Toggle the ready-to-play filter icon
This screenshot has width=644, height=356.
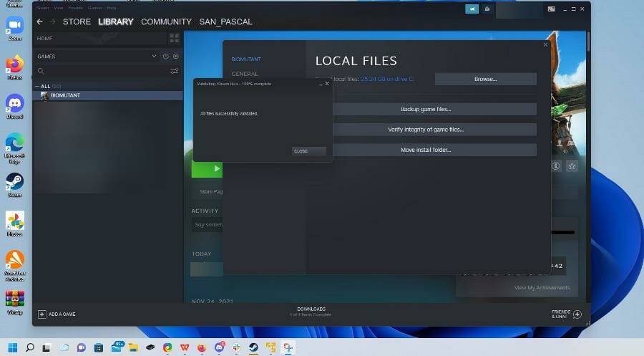coord(176,57)
